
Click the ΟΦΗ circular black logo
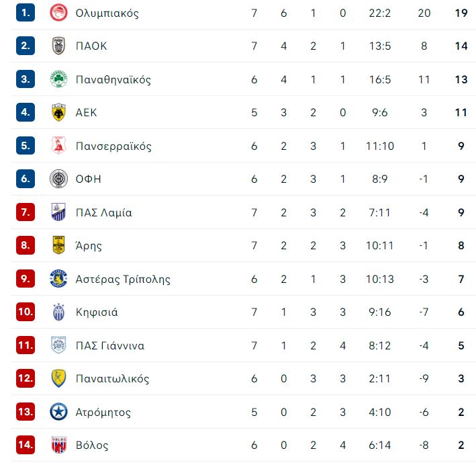click(58, 179)
